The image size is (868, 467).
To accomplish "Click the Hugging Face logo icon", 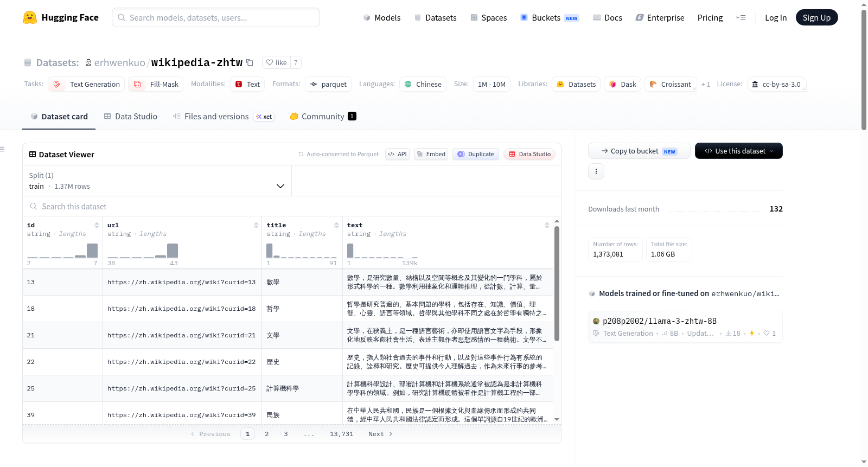I will pyautogui.click(x=30, y=17).
